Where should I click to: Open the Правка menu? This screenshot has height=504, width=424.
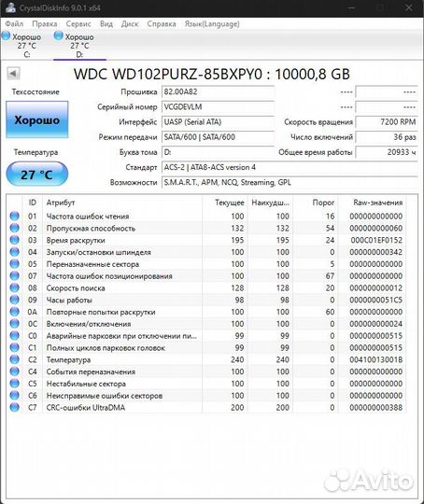(x=45, y=23)
